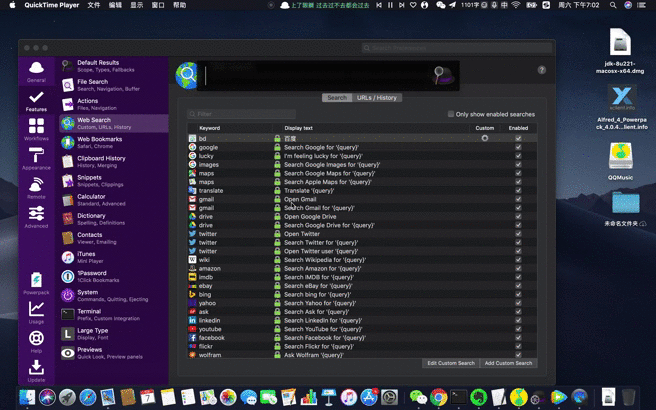Select the 'Search Flickr for {query}' row
This screenshot has width=656, height=410.
[362, 346]
